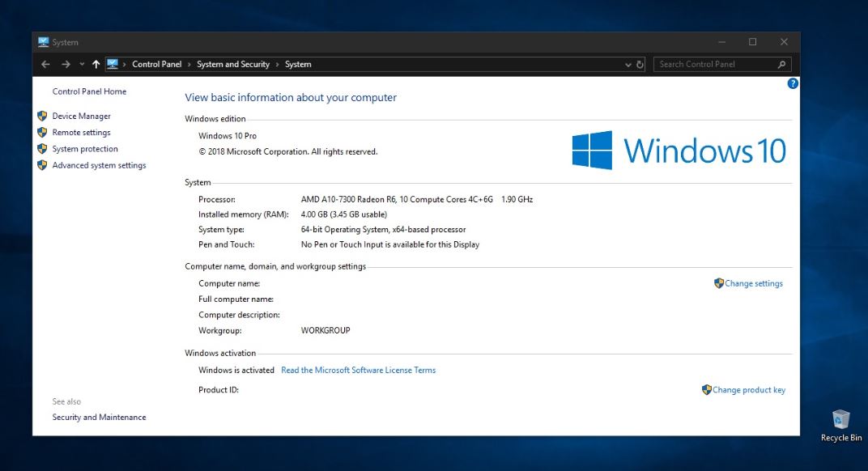Click Change settings for computer name
868x471 pixels.
point(753,284)
